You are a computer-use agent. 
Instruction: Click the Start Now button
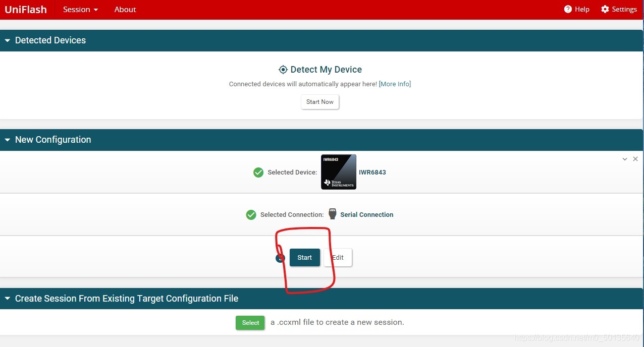click(x=320, y=102)
